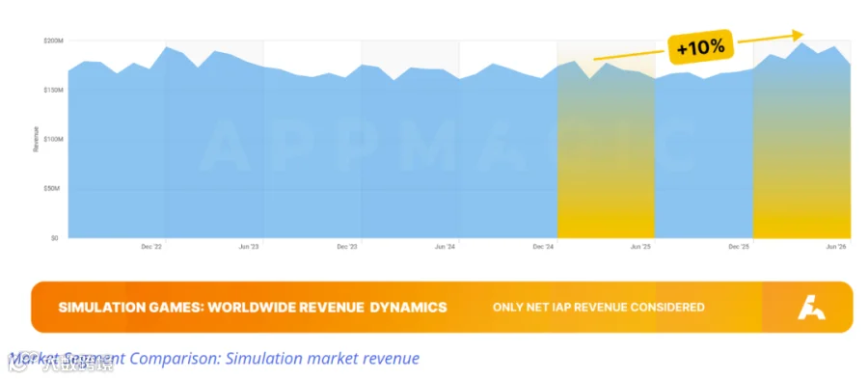The image size is (868, 379).
Task: Select the Jun '26 axis label
Action: click(836, 247)
